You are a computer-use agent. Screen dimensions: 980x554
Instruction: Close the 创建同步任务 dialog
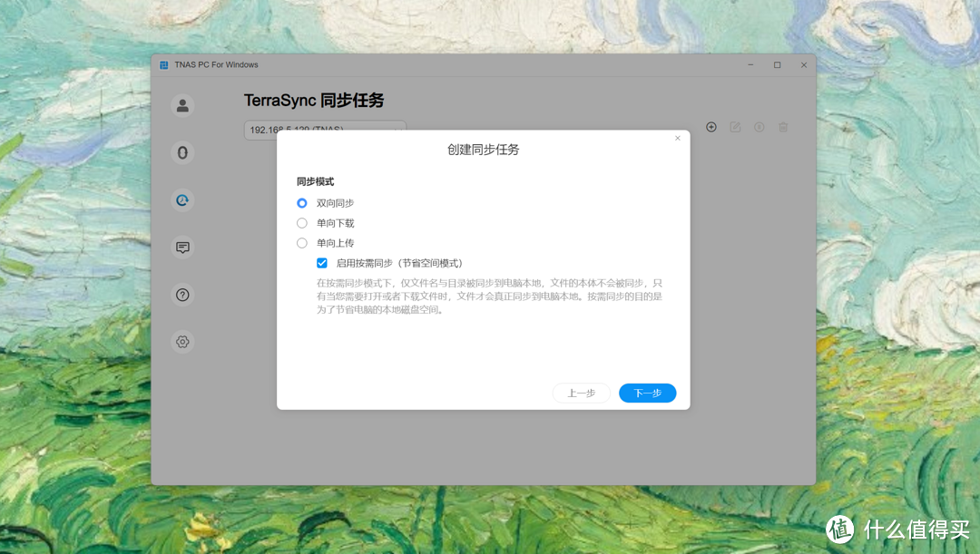tap(677, 138)
